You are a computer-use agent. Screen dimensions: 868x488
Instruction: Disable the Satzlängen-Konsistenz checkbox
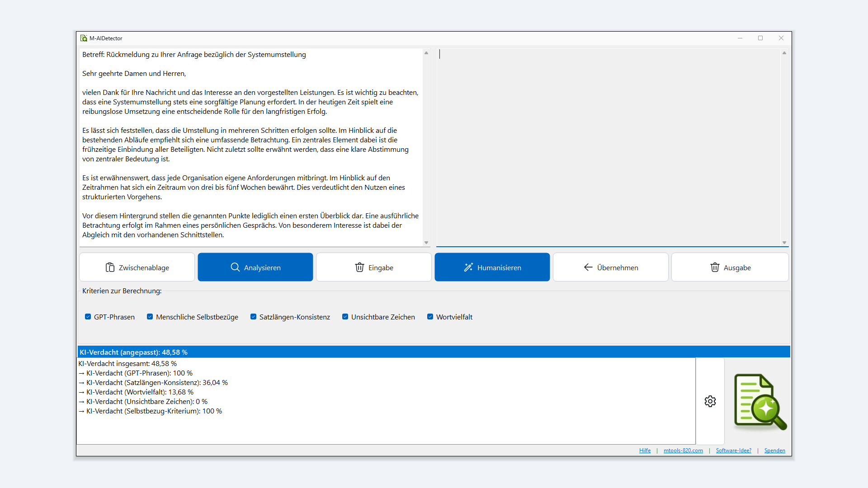(254, 317)
